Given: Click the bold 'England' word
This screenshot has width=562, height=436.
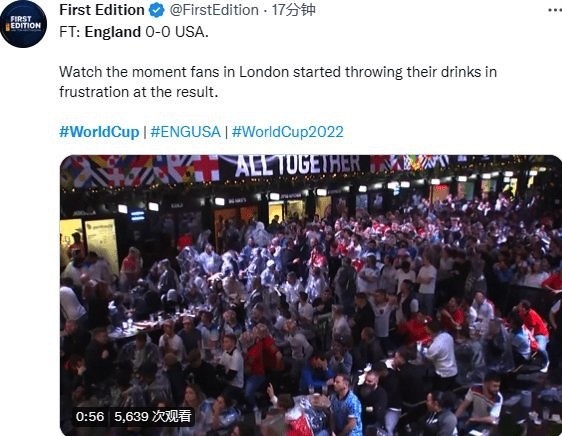Looking at the screenshot, I should coord(113,32).
